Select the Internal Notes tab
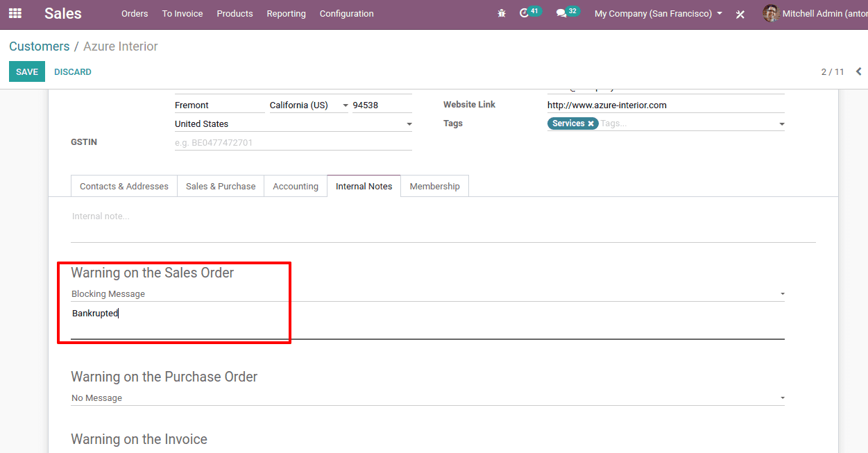This screenshot has width=868, height=453. tap(364, 186)
